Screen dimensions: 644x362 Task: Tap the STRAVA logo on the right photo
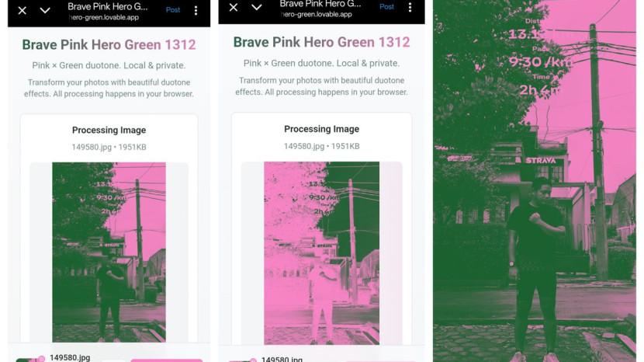[x=541, y=161]
